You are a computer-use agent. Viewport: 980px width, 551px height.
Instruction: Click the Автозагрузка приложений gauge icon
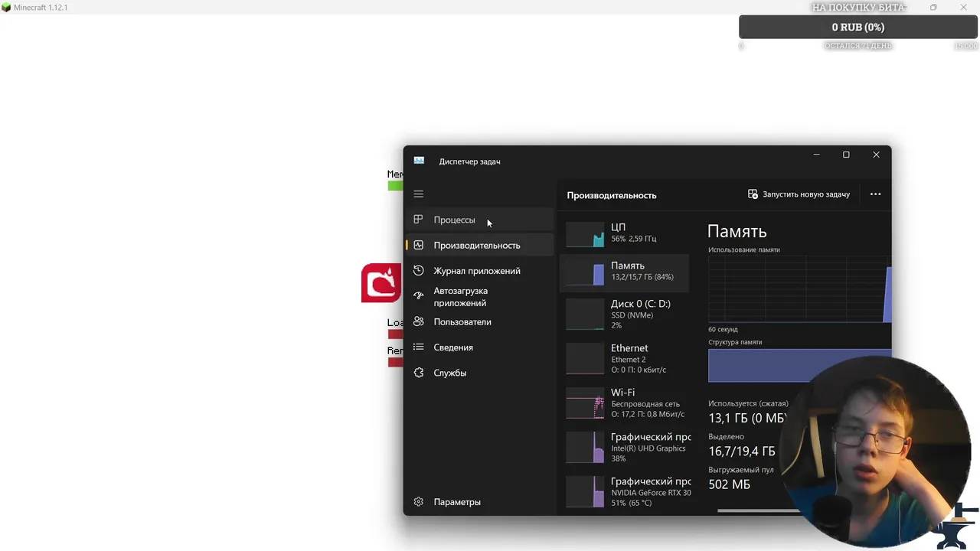click(x=418, y=295)
